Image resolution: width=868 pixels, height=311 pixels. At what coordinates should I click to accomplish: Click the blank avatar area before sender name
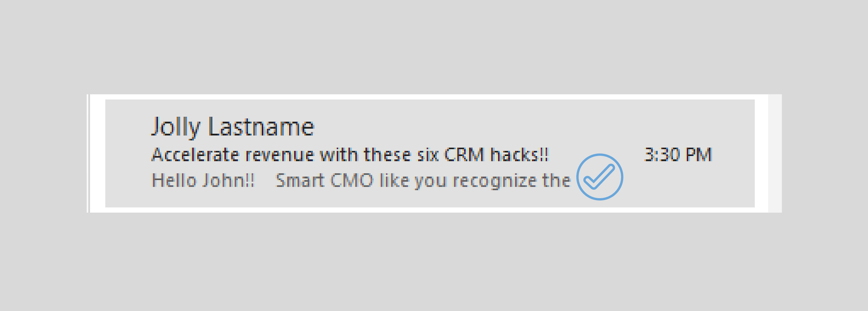pos(127,153)
